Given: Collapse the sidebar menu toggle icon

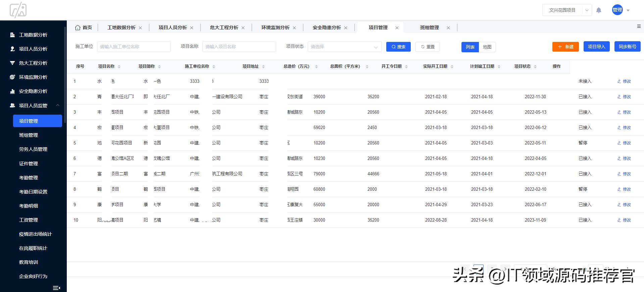Looking at the screenshot, I should pyautogui.click(x=56, y=288).
